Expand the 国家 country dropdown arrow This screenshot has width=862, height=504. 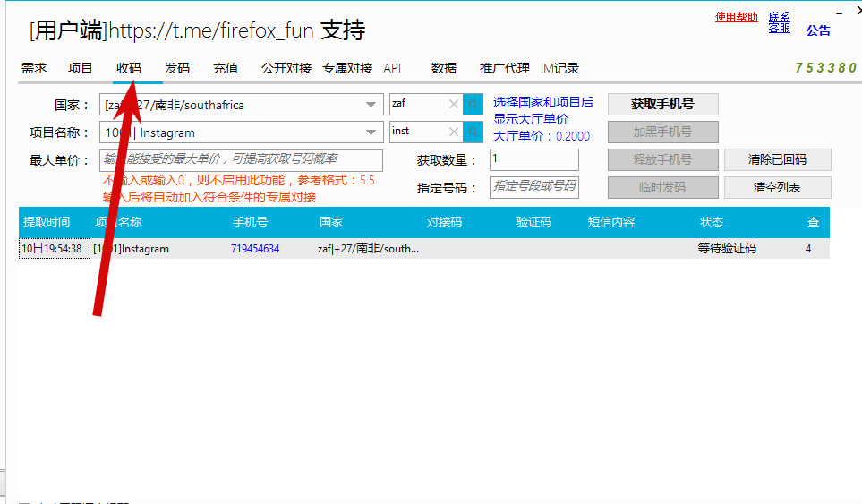pos(371,105)
